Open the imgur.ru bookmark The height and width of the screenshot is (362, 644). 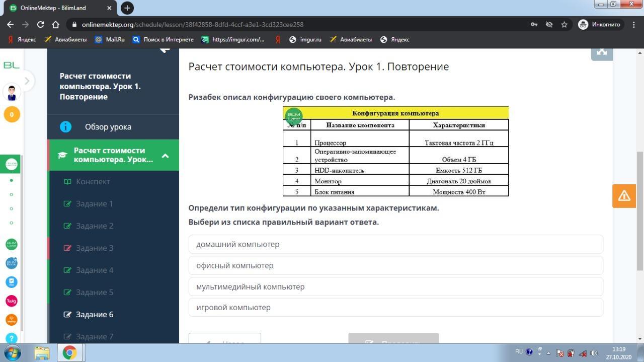pos(305,39)
